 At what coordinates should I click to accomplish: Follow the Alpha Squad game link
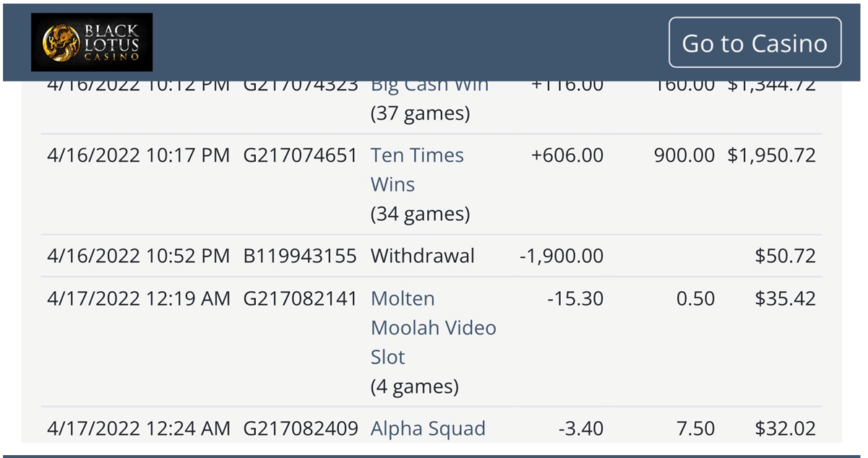coord(428,428)
